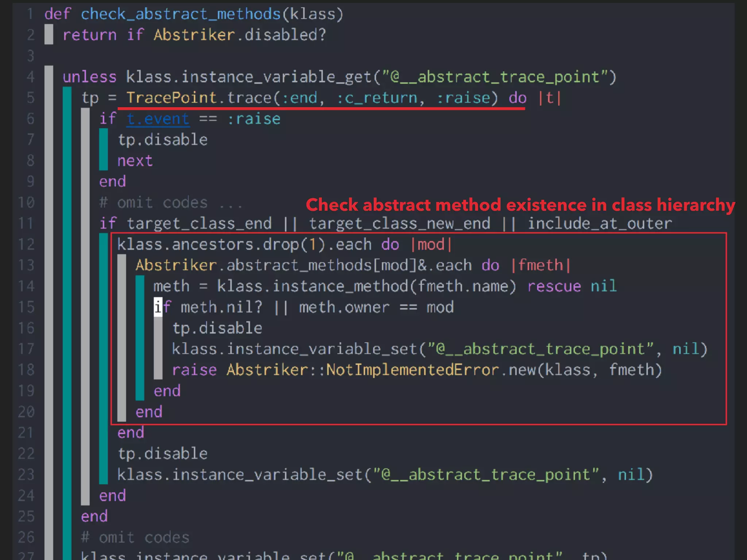Image resolution: width=747 pixels, height=560 pixels.
Task: Click teal indent guide beside line 7
Action: (104, 140)
